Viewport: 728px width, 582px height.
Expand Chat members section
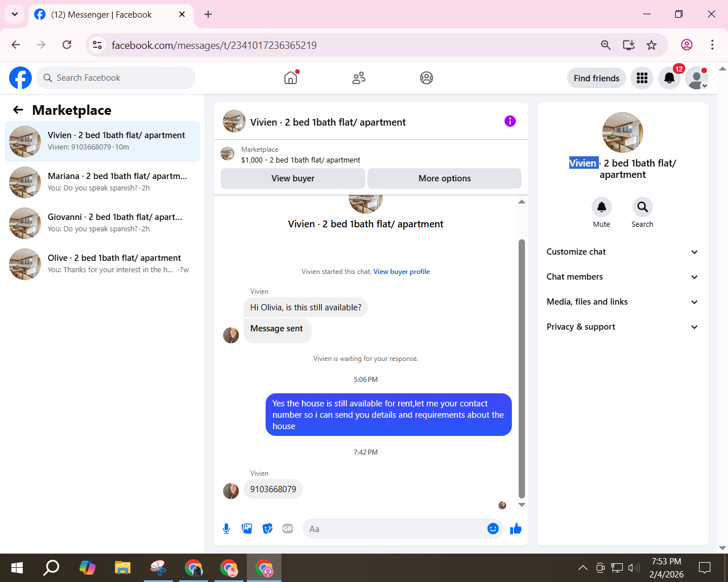(623, 277)
